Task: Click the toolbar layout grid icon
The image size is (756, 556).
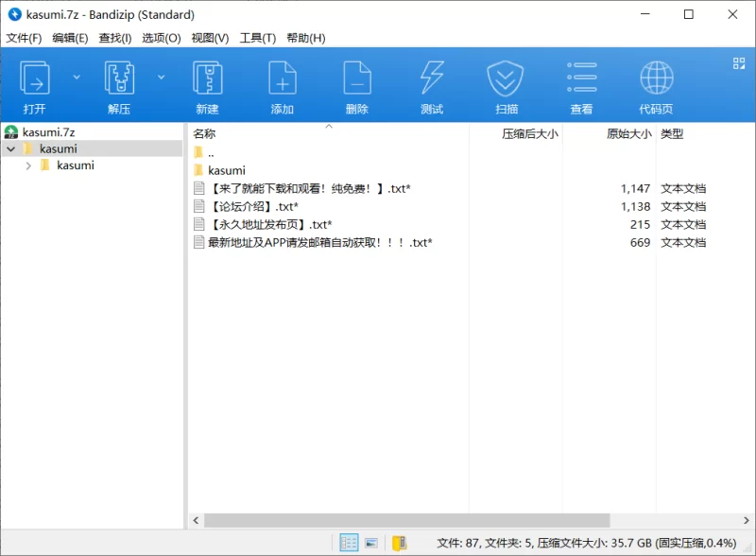Action: (739, 63)
